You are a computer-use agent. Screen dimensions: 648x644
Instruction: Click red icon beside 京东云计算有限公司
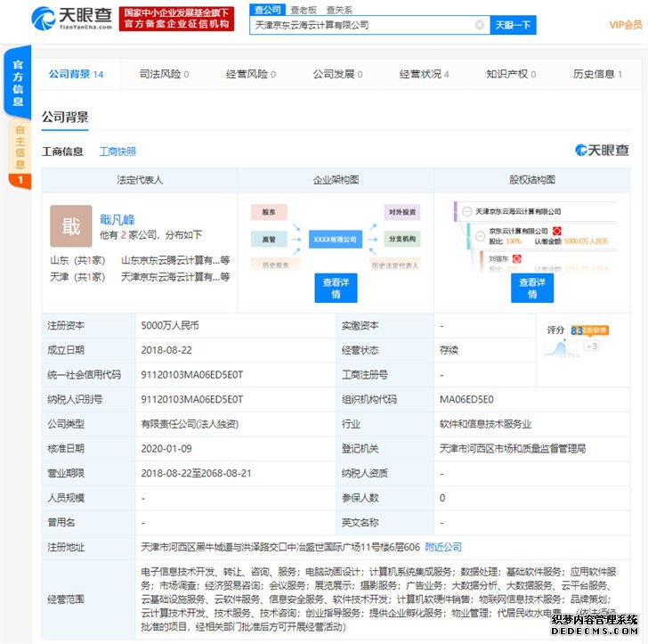point(556,231)
